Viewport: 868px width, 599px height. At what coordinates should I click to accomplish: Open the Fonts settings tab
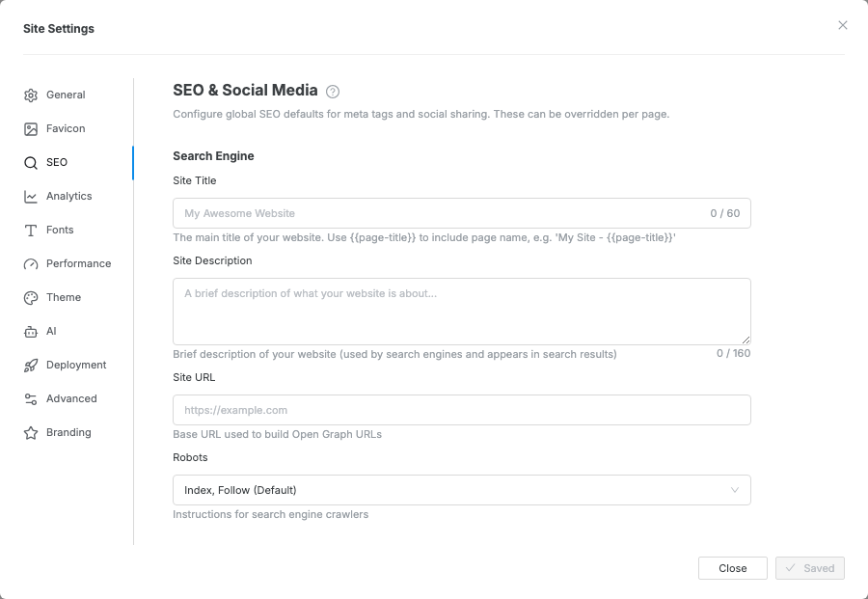click(x=60, y=230)
